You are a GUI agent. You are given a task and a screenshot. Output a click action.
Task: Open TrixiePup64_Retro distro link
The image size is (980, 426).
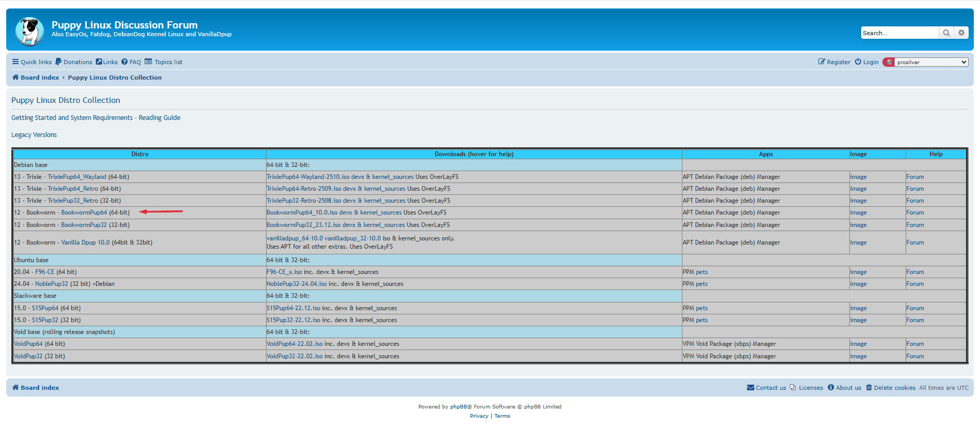point(73,189)
